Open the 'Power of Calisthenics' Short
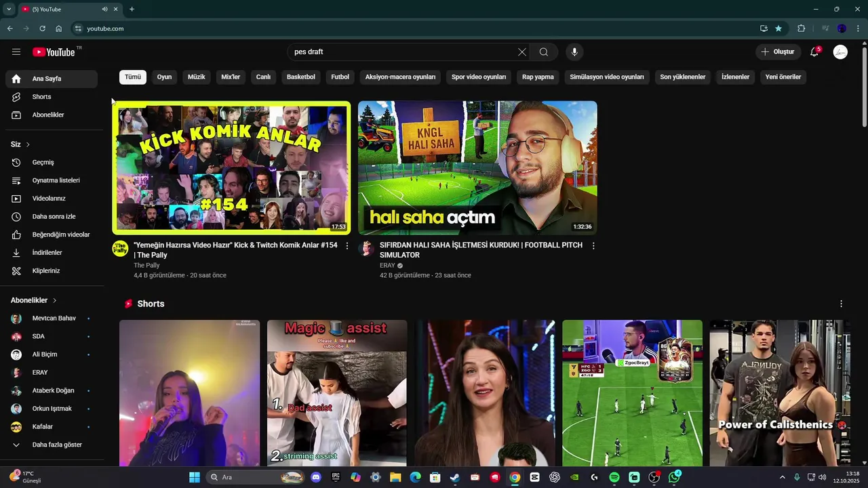Image resolution: width=868 pixels, height=488 pixels. click(780, 393)
